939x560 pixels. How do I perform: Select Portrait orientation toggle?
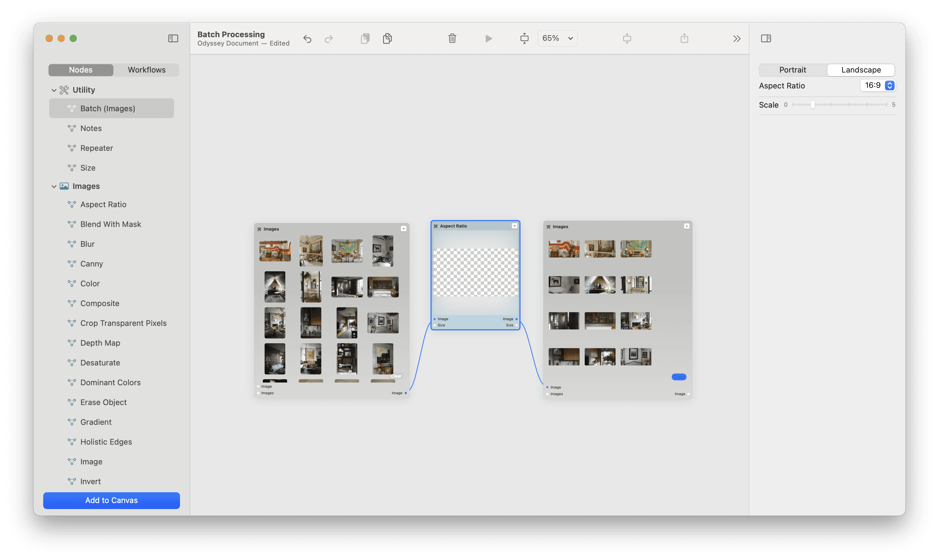pyautogui.click(x=793, y=69)
